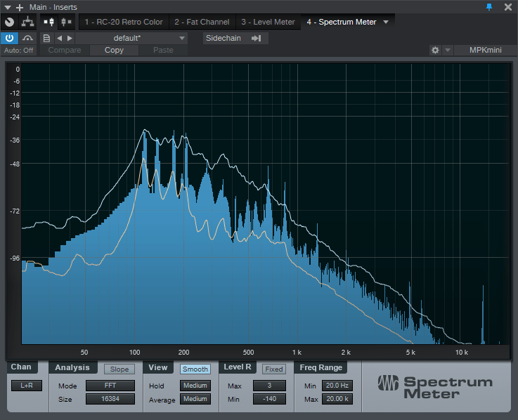Click the Copy button
Screen dimensions: 518x420
click(114, 51)
